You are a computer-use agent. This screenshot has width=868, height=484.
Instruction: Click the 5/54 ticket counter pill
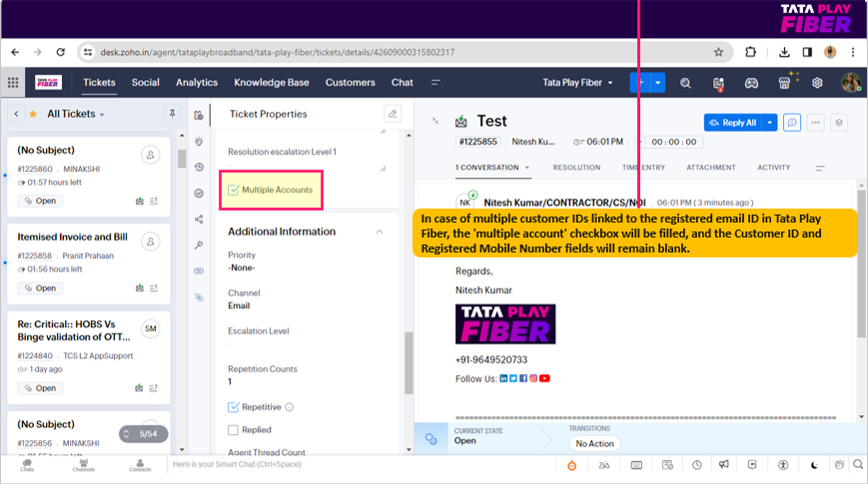click(144, 434)
